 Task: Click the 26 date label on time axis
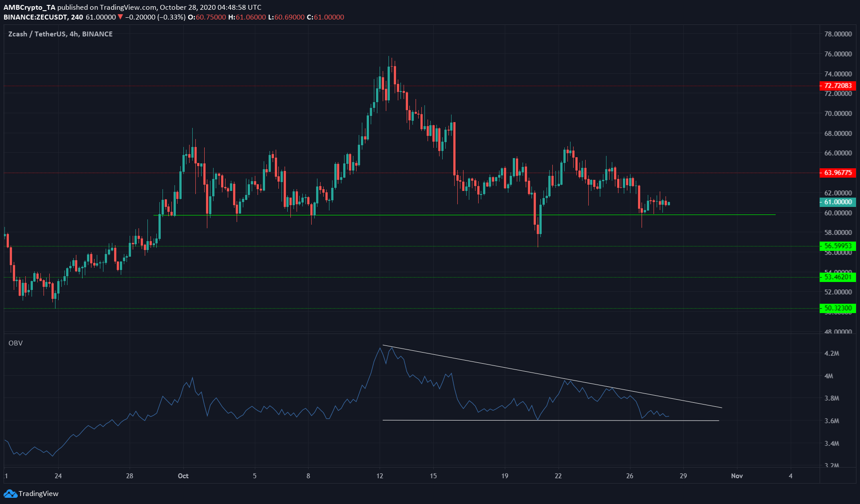(x=630, y=476)
